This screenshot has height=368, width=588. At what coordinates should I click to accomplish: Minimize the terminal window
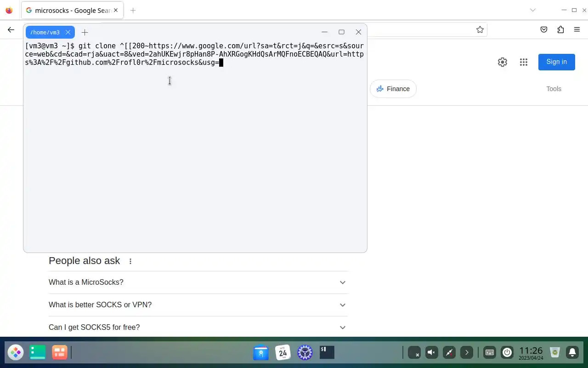click(x=324, y=32)
